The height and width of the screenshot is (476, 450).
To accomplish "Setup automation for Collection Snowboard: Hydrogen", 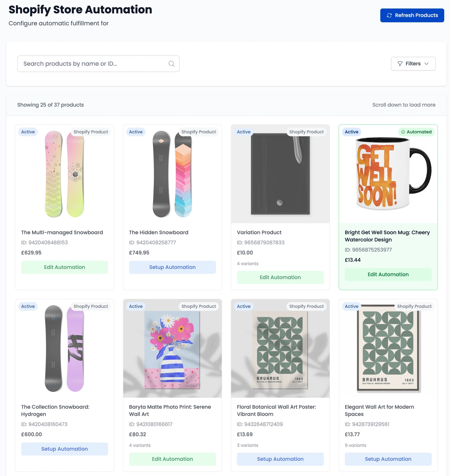I will pos(64,449).
